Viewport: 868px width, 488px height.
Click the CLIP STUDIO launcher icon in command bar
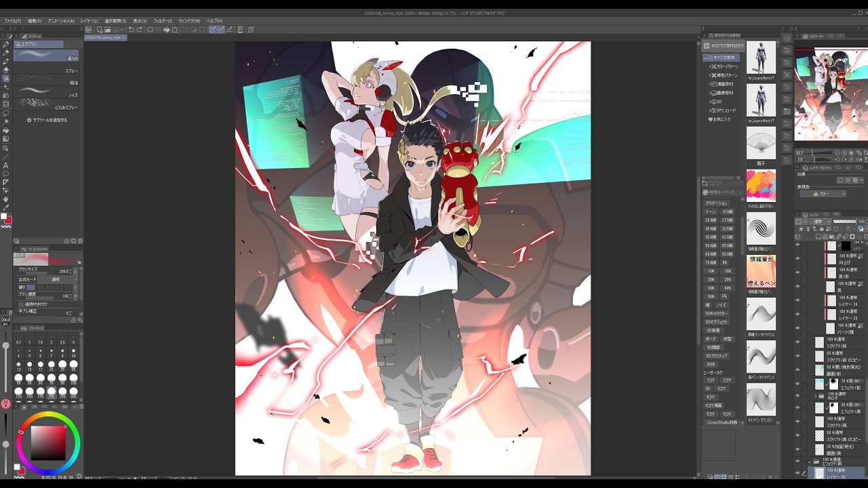point(88,30)
